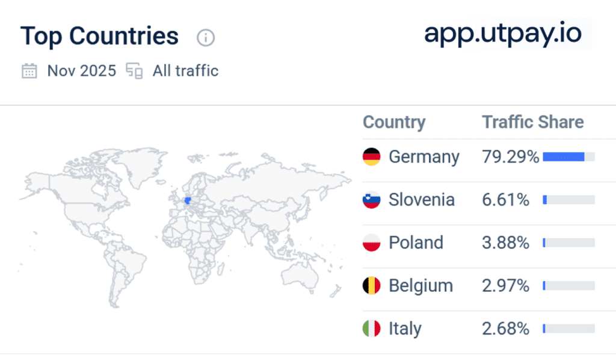Expand the Country column header options
The height and width of the screenshot is (364, 616).
pyautogui.click(x=394, y=122)
